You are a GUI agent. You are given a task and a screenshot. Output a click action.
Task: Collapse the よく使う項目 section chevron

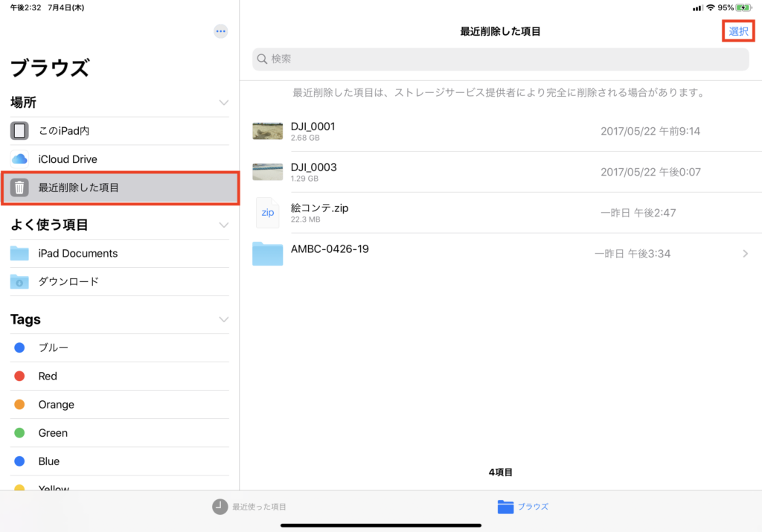point(223,225)
